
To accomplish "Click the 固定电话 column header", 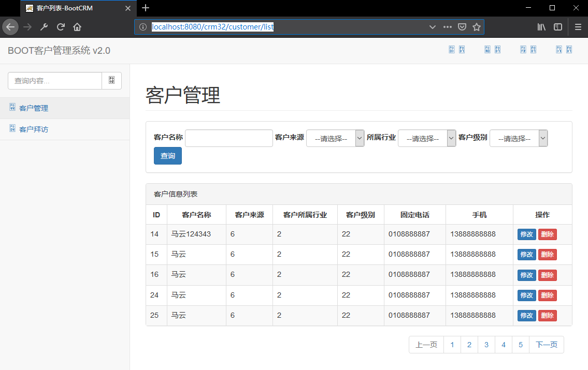I will 415,215.
